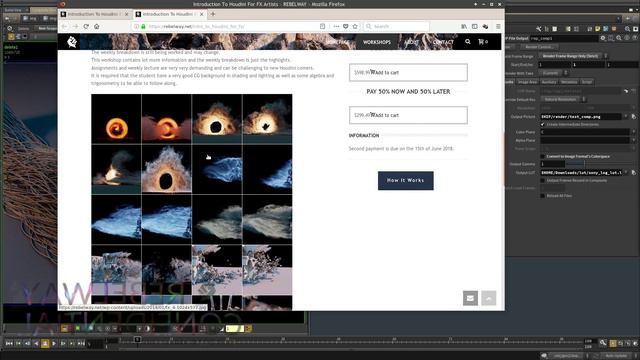The height and width of the screenshot is (360, 640).
Task: Play forward in Houdini playbar
Action: [54, 344]
